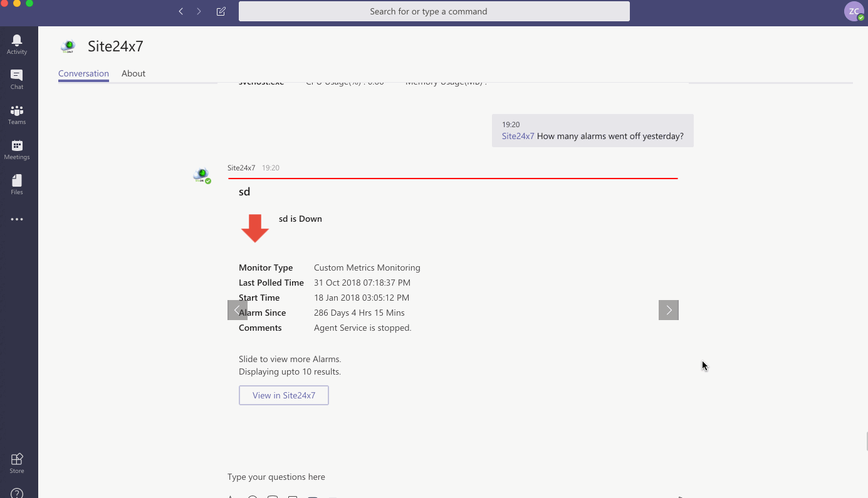The width and height of the screenshot is (868, 498).
Task: Focus the search or command box
Action: tap(434, 11)
